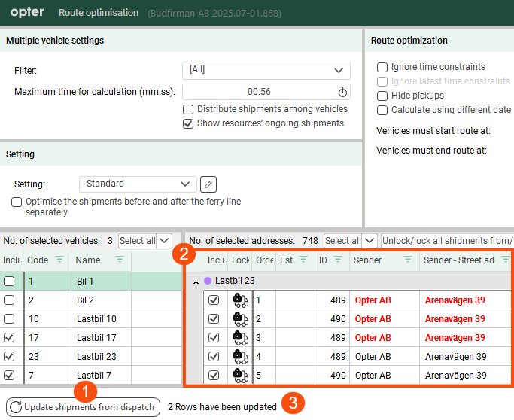This screenshot has width=514, height=420.
Task: Collapse the Lastbil 23 group
Action: (197, 281)
